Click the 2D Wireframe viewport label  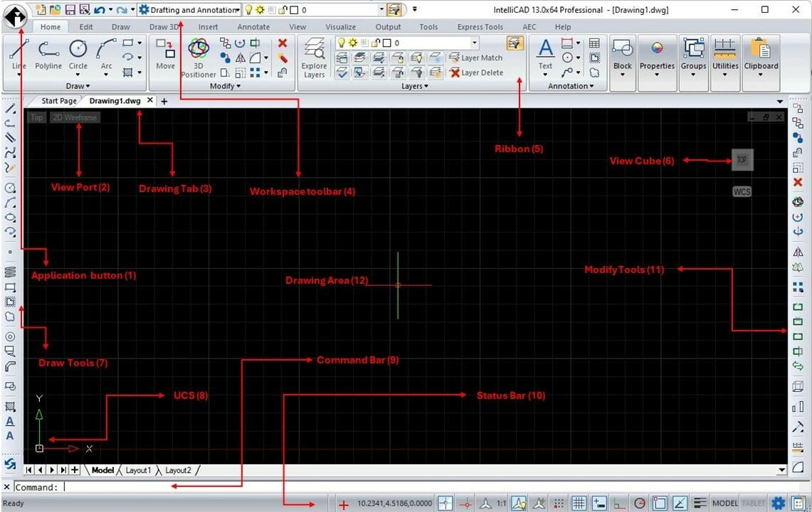pos(75,117)
